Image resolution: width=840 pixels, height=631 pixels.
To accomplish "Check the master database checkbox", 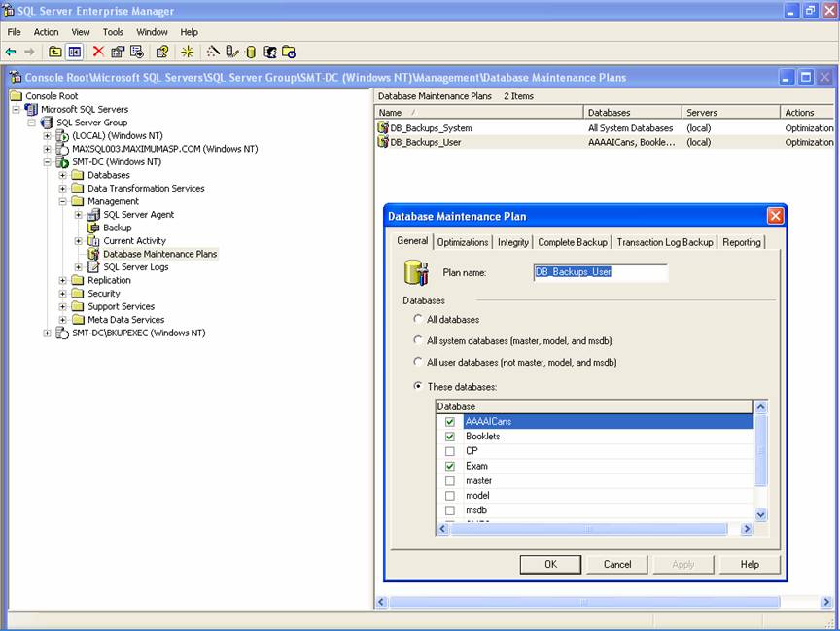I will [450, 481].
